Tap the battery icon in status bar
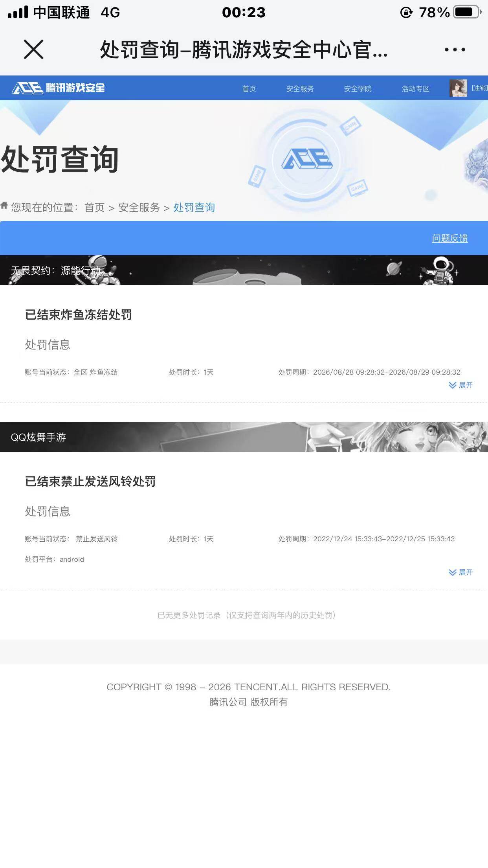 (x=467, y=12)
